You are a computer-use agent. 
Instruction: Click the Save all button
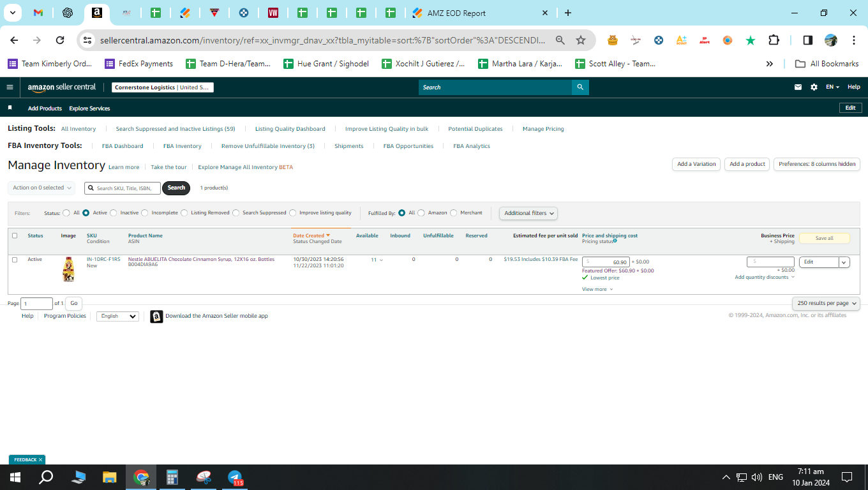point(825,238)
